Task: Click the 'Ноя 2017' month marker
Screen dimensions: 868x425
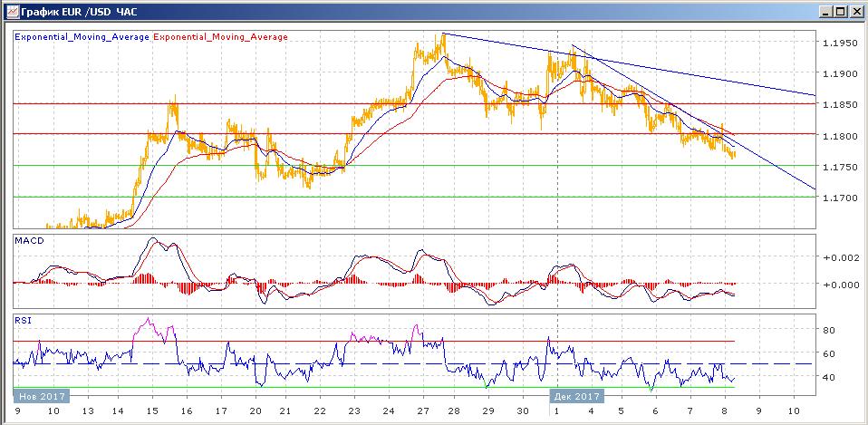Action: 42,396
